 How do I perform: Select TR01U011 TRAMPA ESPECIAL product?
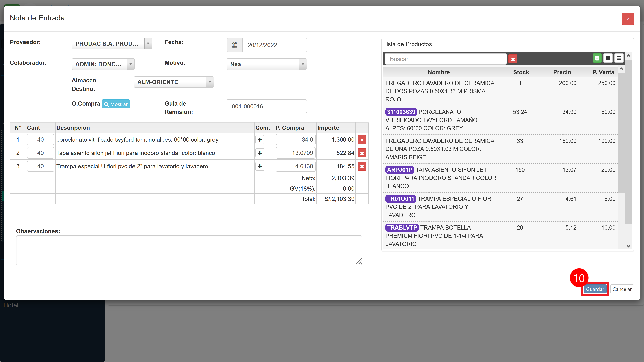pos(500,207)
